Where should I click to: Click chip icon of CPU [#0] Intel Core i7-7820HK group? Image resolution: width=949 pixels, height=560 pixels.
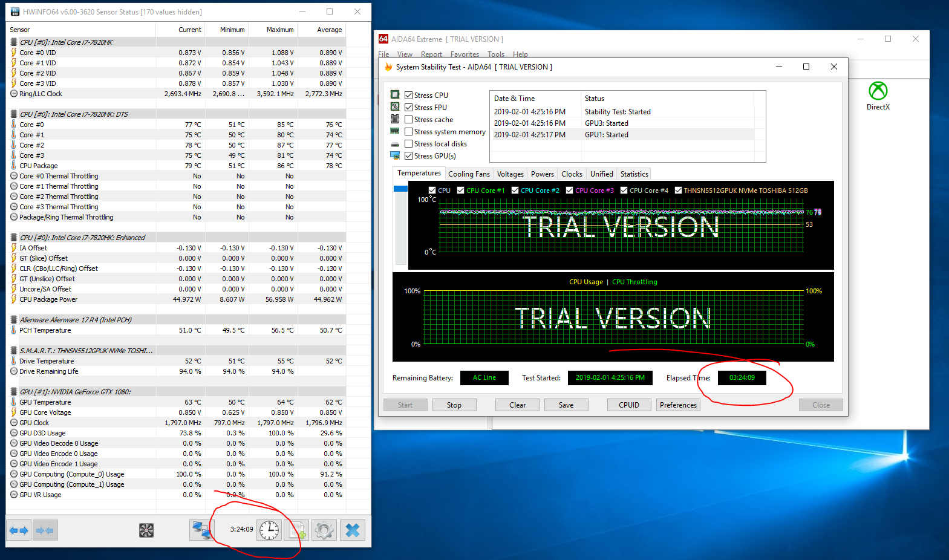[x=14, y=42]
